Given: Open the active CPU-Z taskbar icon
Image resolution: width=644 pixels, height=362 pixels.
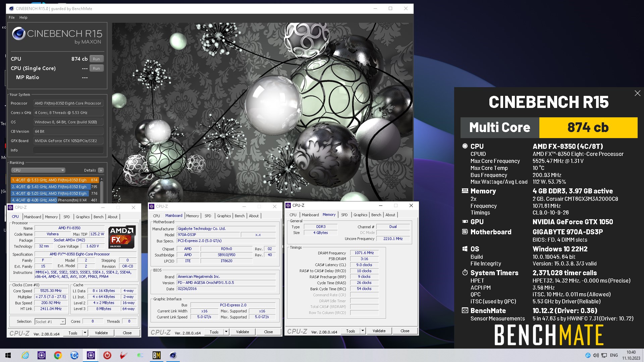Looking at the screenshot, I should (91, 355).
